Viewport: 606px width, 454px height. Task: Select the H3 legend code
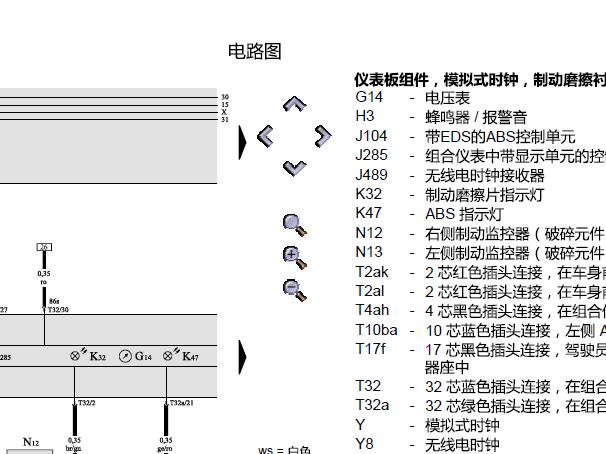click(364, 116)
